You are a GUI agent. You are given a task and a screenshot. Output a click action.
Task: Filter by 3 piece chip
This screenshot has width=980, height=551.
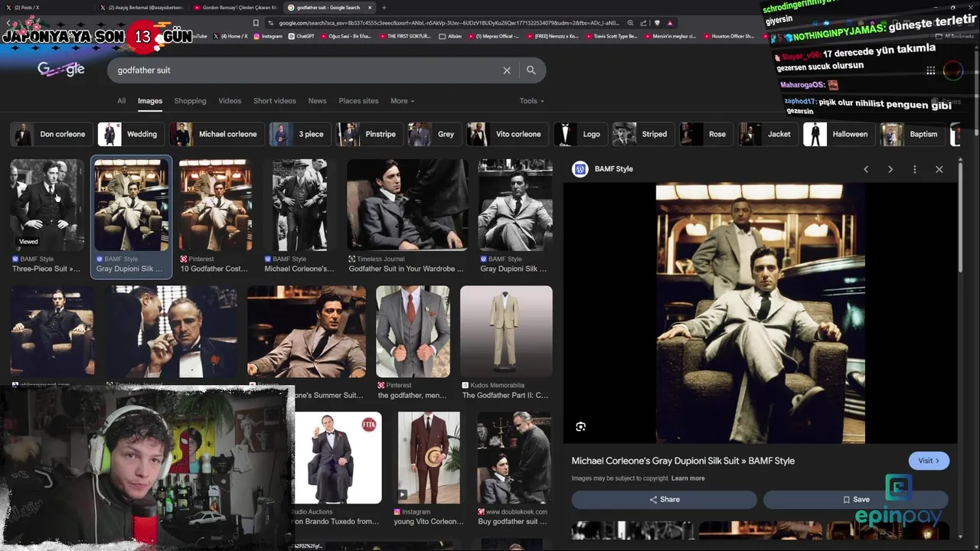[299, 134]
